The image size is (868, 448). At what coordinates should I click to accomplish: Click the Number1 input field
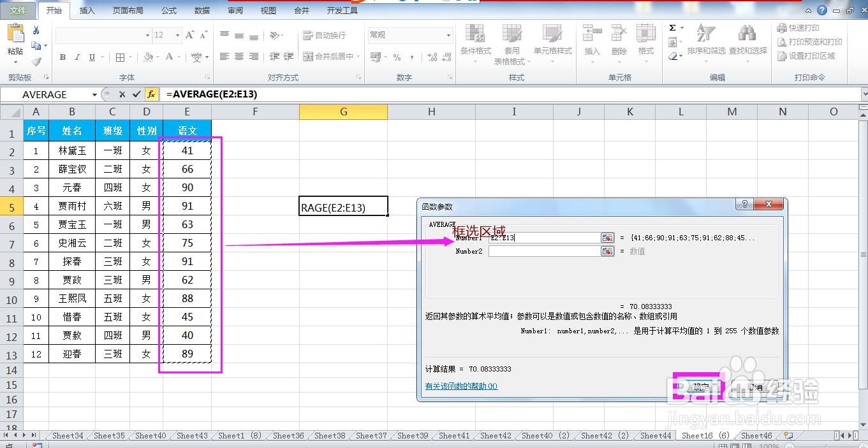click(x=544, y=238)
